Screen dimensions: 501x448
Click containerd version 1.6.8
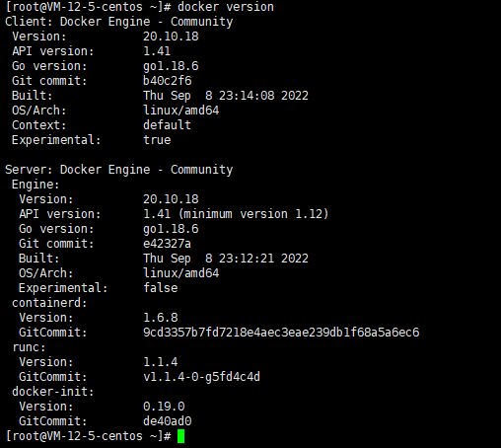[x=161, y=318]
